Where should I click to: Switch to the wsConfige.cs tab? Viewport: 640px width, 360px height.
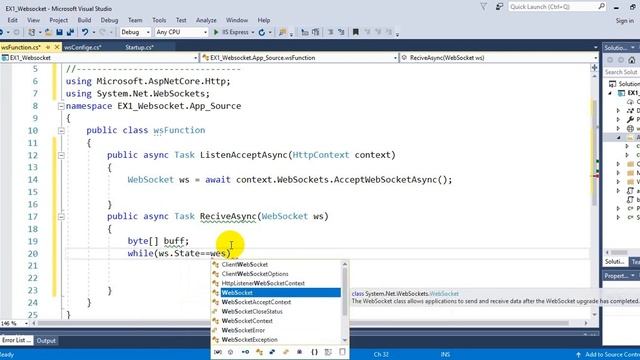tap(83, 47)
